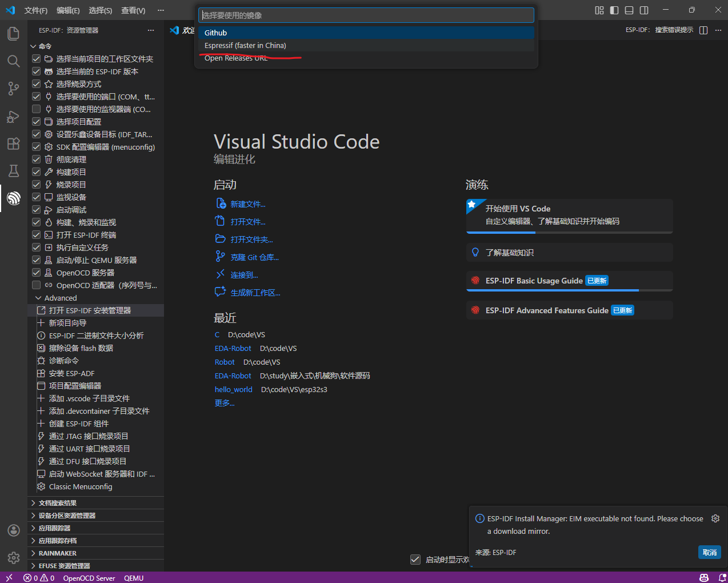
Task: Open recent project hello_world
Action: [233, 389]
